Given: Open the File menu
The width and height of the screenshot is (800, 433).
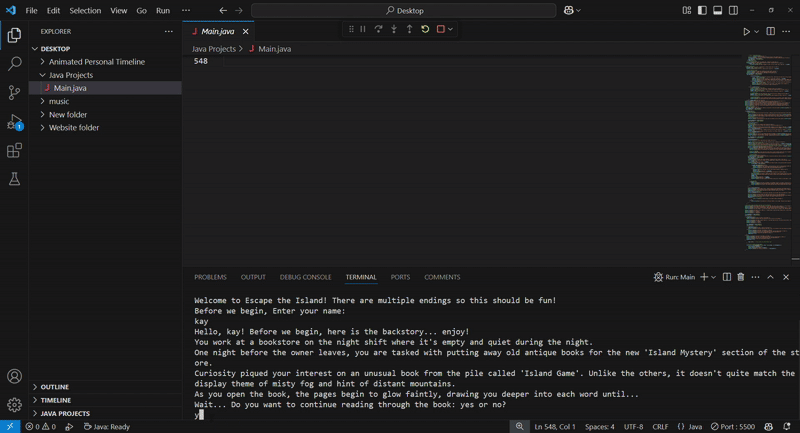Looking at the screenshot, I should pyautogui.click(x=32, y=10).
